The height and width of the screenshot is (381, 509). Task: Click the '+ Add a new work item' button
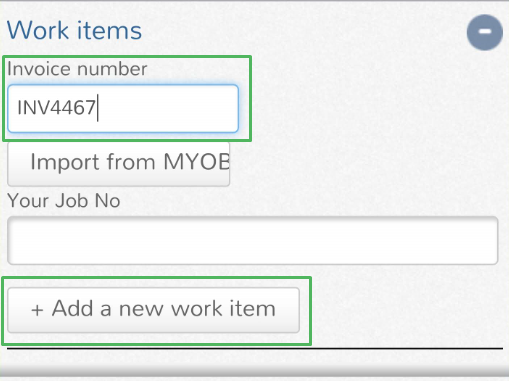point(153,310)
